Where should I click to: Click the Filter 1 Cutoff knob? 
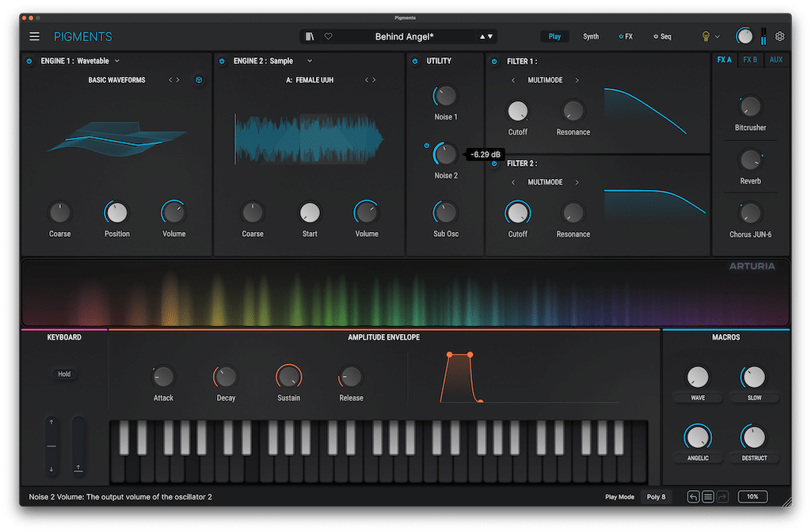click(x=518, y=111)
